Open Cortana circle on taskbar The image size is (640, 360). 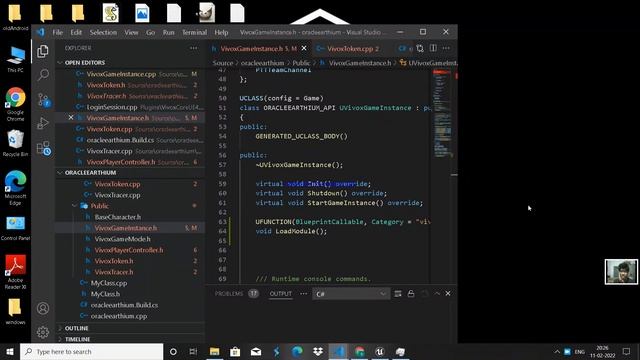173,351
